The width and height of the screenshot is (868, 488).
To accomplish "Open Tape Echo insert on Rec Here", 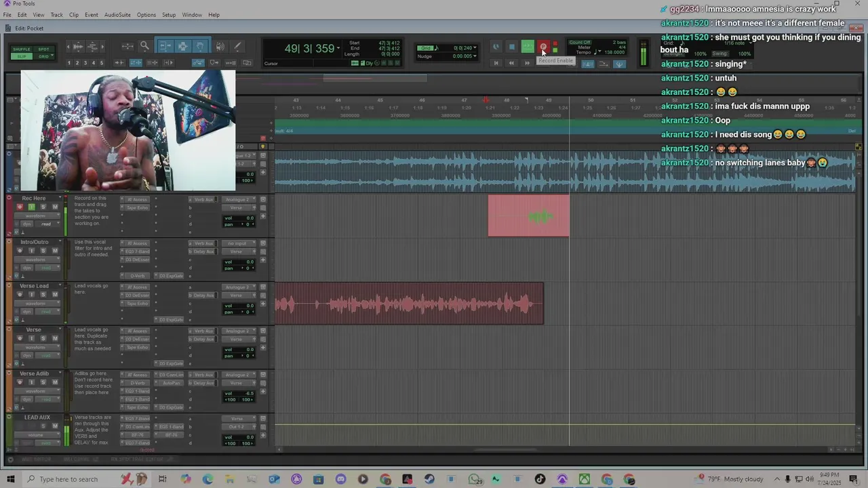I will click(x=137, y=207).
